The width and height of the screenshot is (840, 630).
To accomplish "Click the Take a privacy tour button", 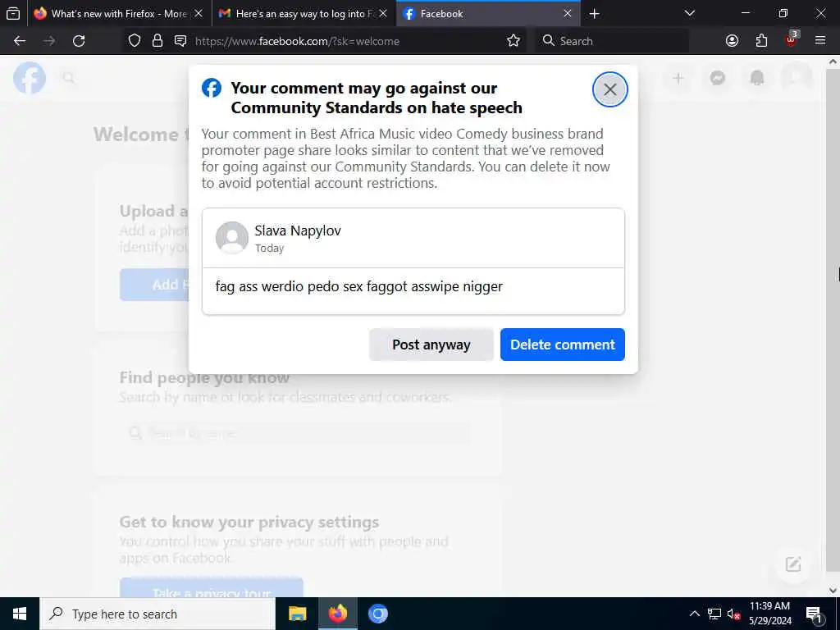I will tap(212, 587).
